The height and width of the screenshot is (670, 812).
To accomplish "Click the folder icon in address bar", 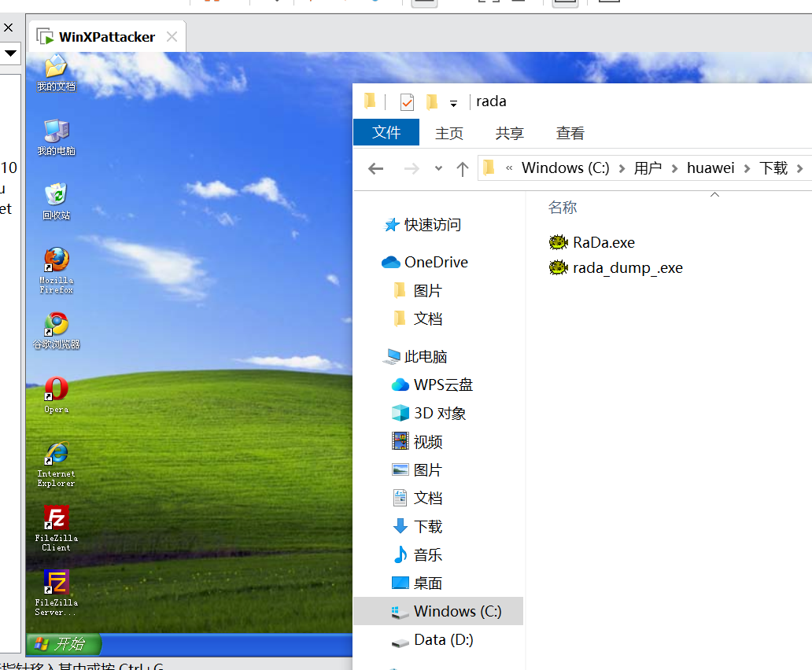I will click(489, 167).
